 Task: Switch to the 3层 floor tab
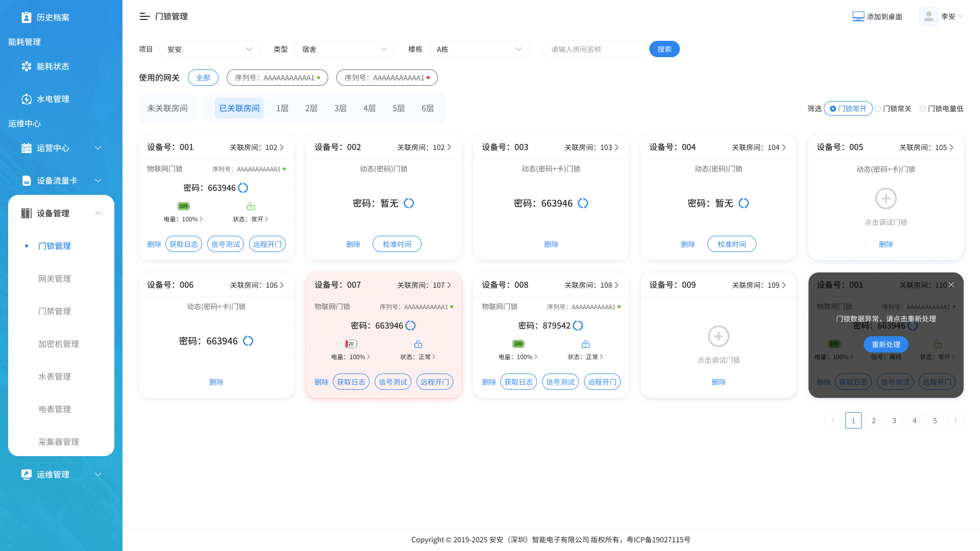(340, 108)
